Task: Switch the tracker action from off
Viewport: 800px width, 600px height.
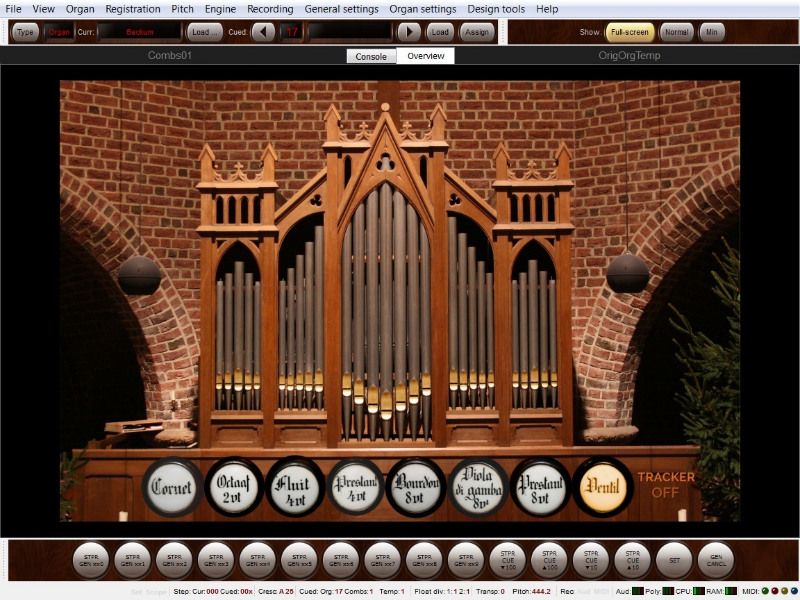Action: click(665, 485)
